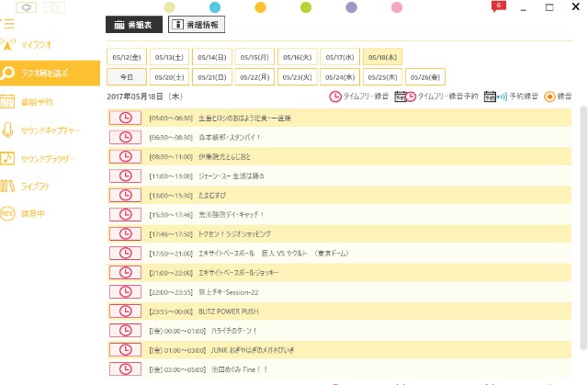The width and height of the screenshot is (588, 385).
Task: Select date 05/15(月)
Action: click(x=254, y=57)
